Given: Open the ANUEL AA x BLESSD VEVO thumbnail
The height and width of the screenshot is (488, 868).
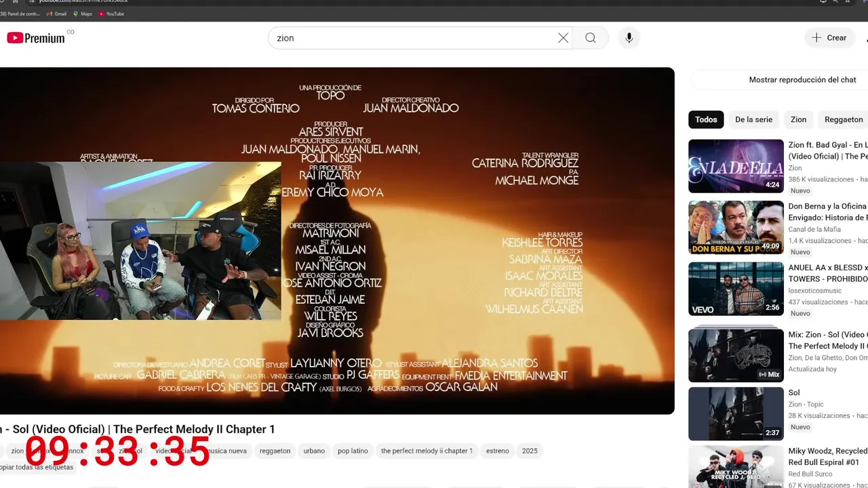Looking at the screenshot, I should pos(736,289).
